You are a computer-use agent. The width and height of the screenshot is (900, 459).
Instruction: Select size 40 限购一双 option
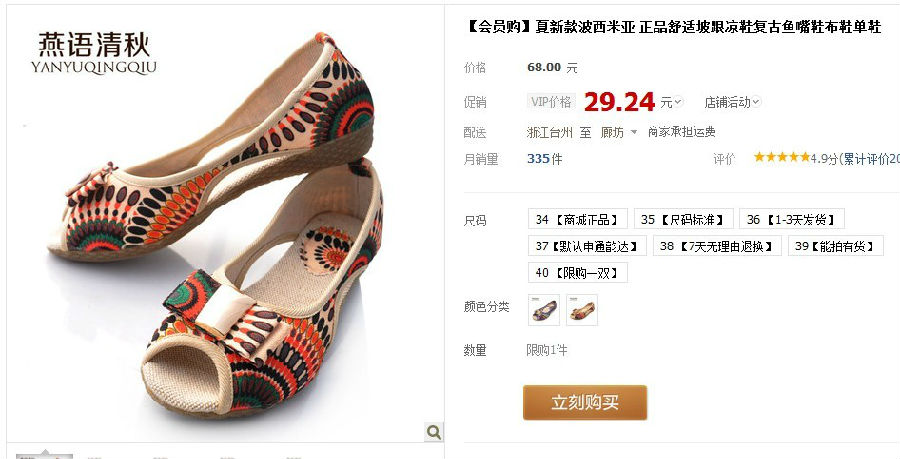click(577, 273)
